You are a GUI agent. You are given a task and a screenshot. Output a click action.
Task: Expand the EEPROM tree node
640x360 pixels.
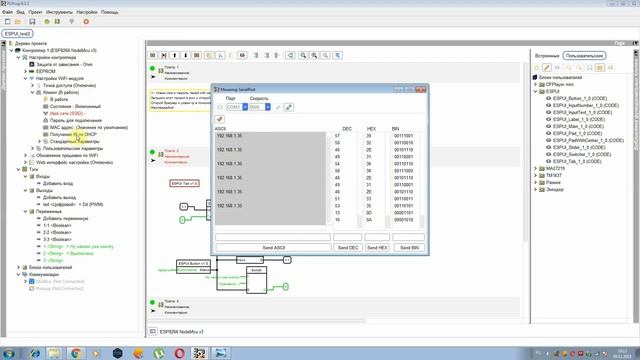25,71
